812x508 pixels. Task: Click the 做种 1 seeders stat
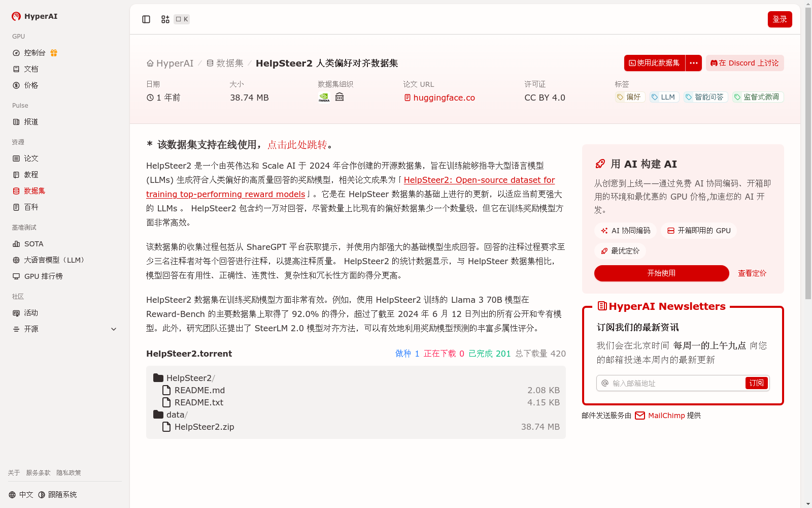[408, 354]
